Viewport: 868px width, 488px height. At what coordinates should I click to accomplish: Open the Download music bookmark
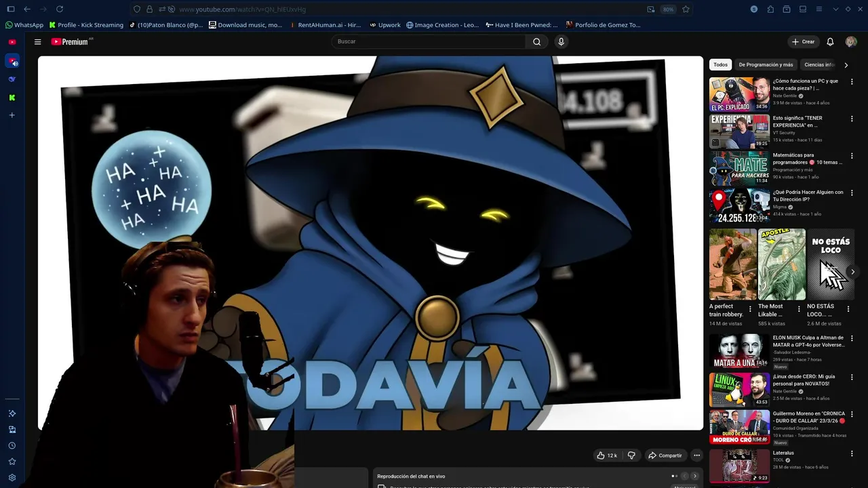coord(245,25)
